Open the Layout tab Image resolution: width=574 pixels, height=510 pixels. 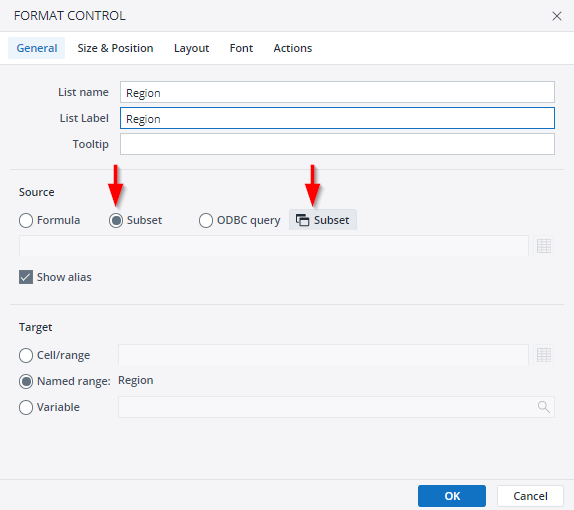tap(191, 48)
